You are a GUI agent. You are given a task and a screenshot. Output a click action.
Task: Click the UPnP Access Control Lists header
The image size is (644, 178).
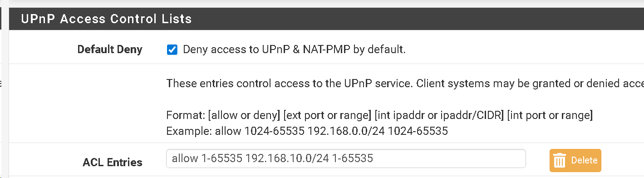[x=106, y=19]
